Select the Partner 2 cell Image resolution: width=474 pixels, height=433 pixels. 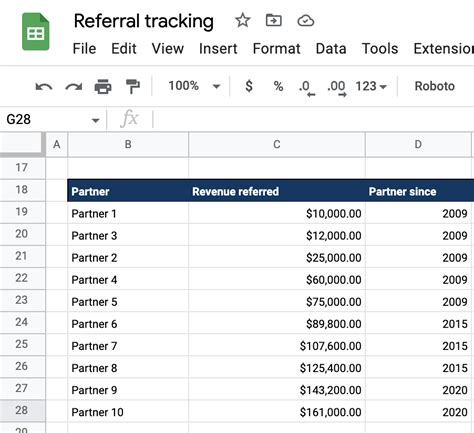tap(128, 257)
